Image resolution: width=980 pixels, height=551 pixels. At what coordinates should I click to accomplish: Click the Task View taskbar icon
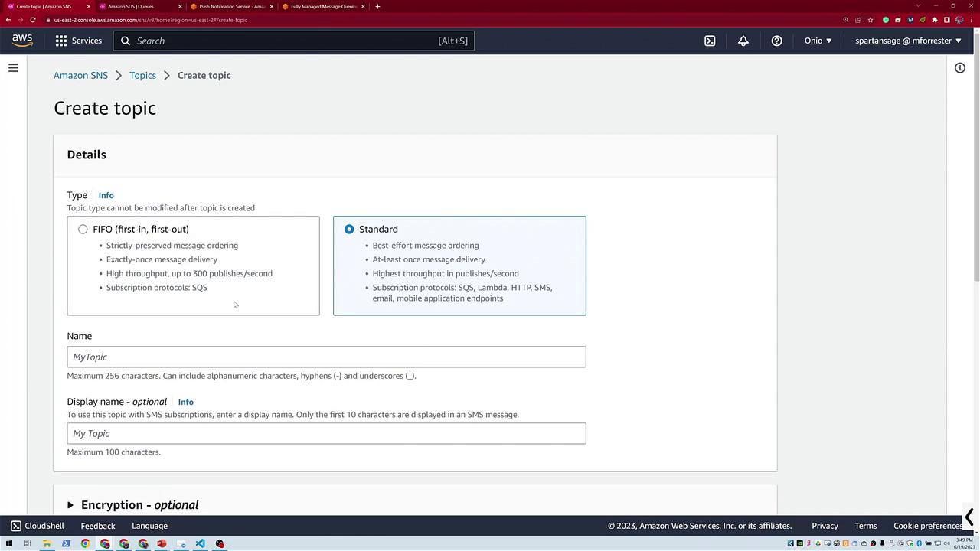coord(28,544)
